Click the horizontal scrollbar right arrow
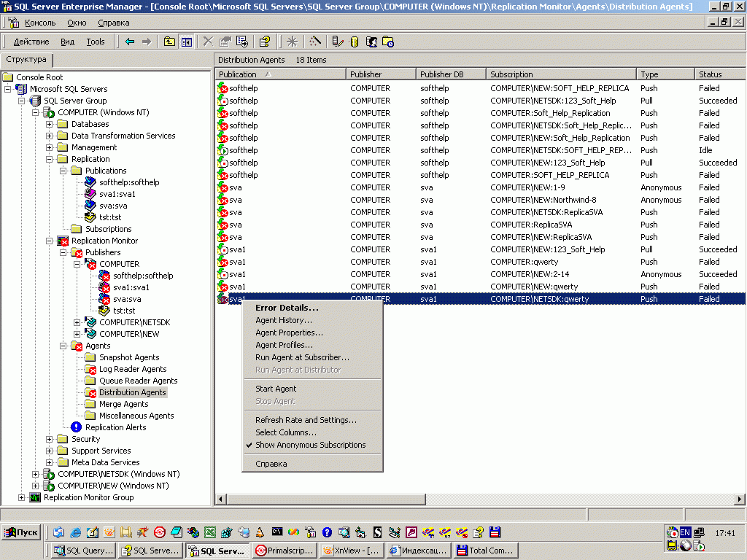This screenshot has width=747, height=560. tap(740, 499)
